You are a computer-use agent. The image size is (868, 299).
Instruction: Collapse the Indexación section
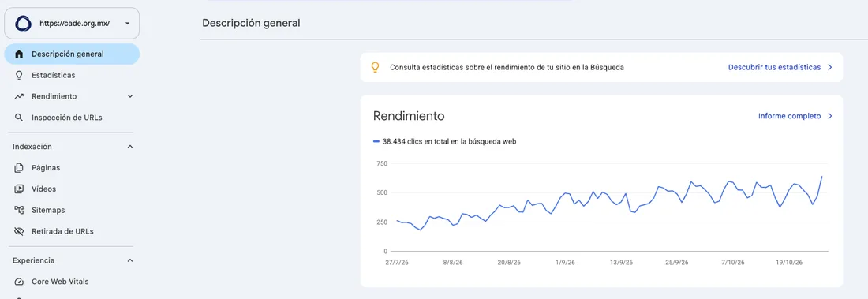tap(130, 147)
